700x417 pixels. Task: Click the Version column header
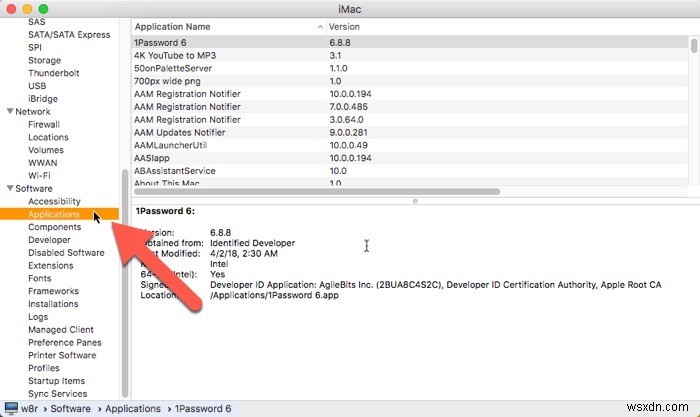coord(344,27)
